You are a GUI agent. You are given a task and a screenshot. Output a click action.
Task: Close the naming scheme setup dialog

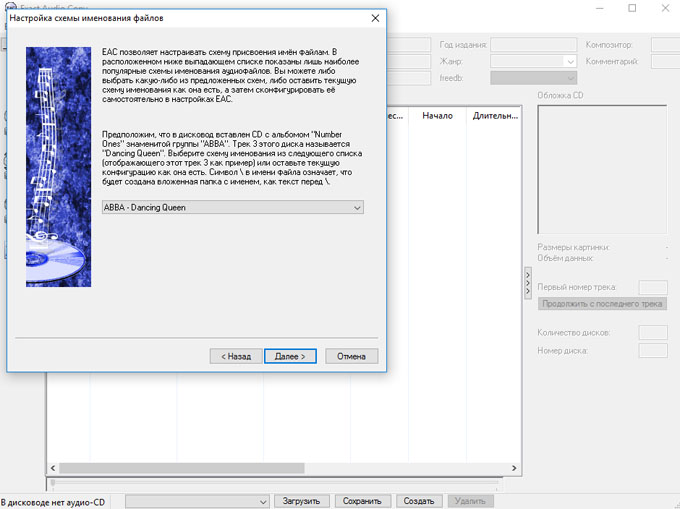point(375,18)
